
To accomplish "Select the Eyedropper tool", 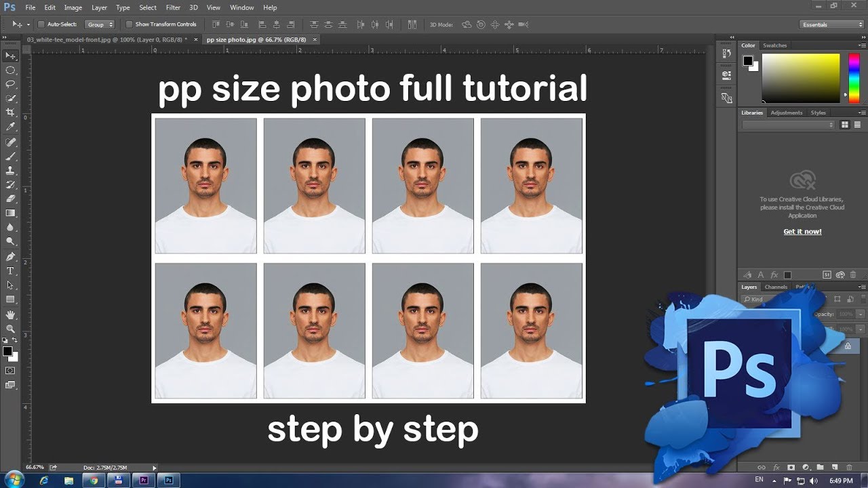I will pyautogui.click(x=10, y=127).
